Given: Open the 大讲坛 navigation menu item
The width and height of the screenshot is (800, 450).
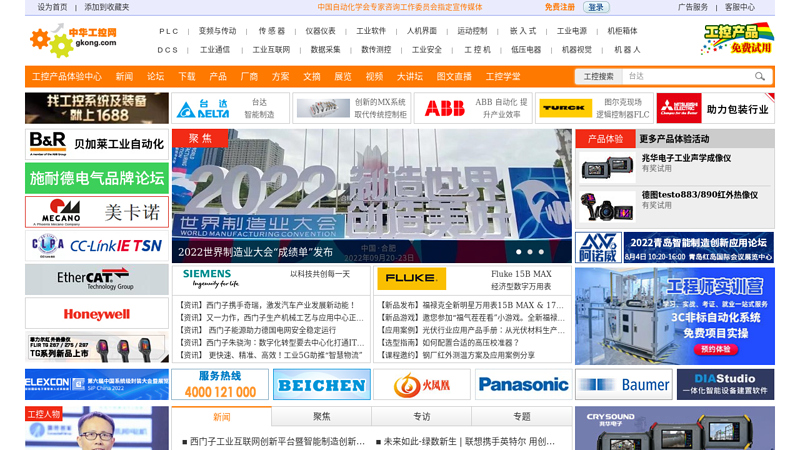Looking at the screenshot, I should pos(410,77).
